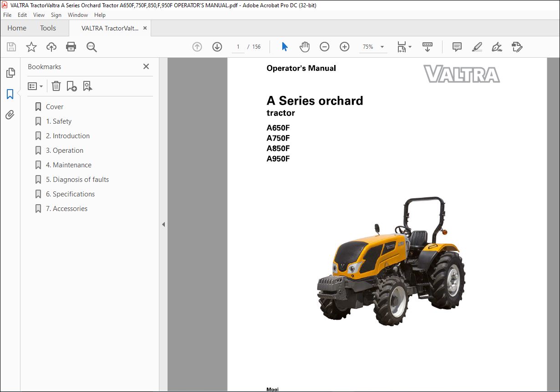The image size is (560, 392).
Task: Open the Attachments paperclip panel
Action: [x=10, y=115]
